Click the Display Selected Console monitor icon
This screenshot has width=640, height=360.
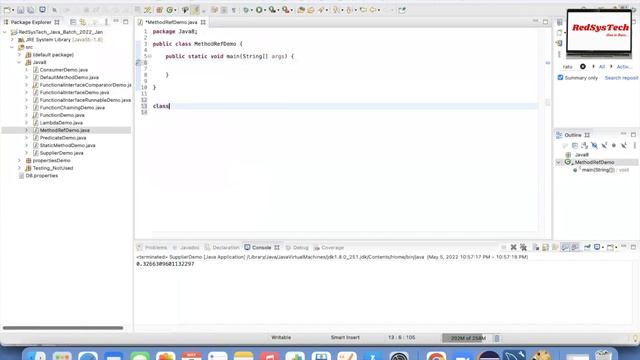[597, 247]
